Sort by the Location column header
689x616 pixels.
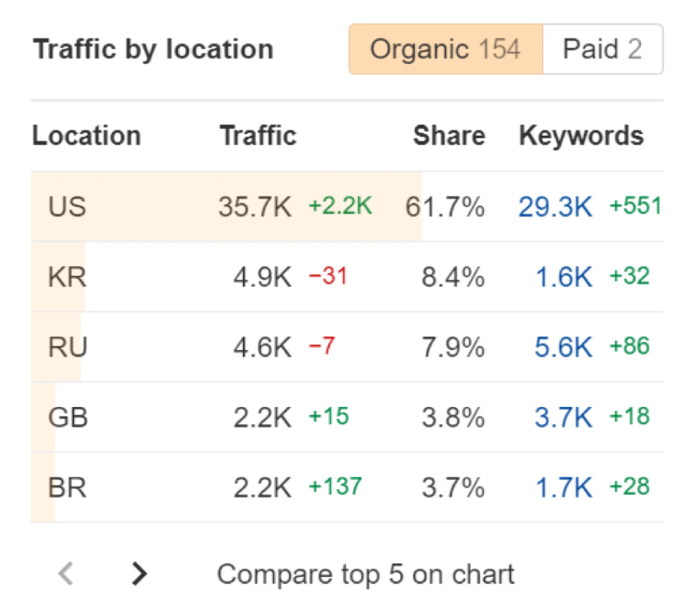pyautogui.click(x=87, y=136)
